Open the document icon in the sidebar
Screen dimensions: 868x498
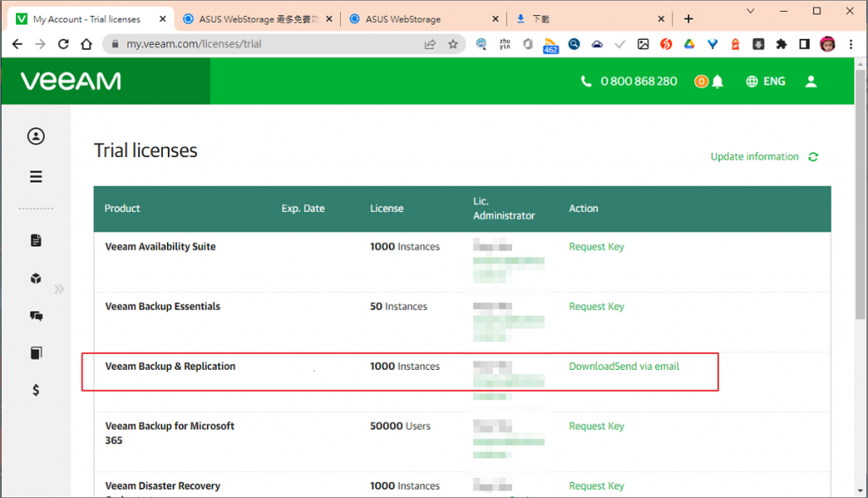36,240
